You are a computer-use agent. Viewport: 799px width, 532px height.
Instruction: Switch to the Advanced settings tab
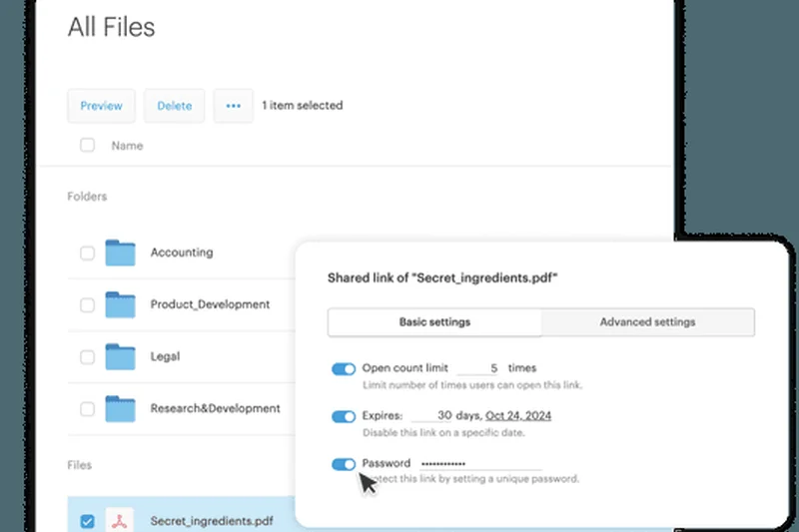tap(647, 322)
